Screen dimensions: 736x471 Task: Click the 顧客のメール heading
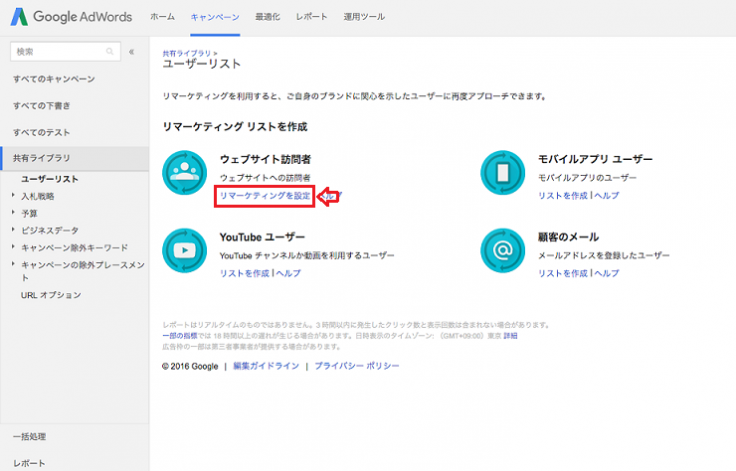pyautogui.click(x=568, y=238)
